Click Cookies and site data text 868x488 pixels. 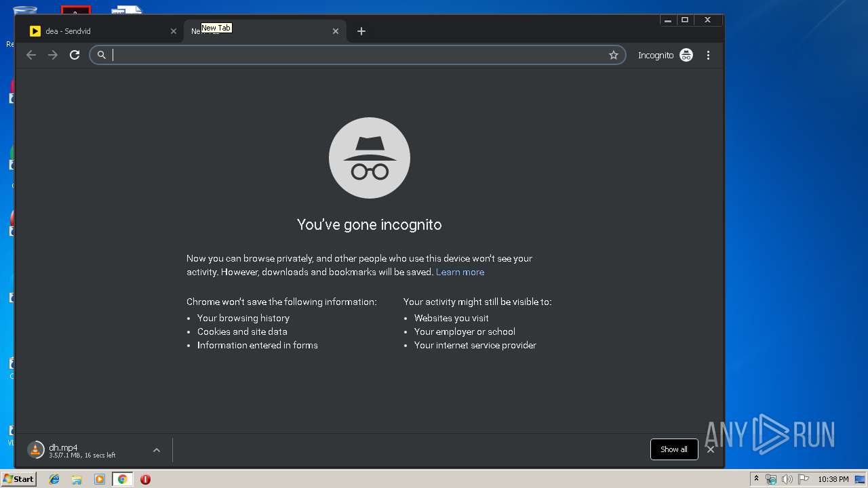point(242,331)
